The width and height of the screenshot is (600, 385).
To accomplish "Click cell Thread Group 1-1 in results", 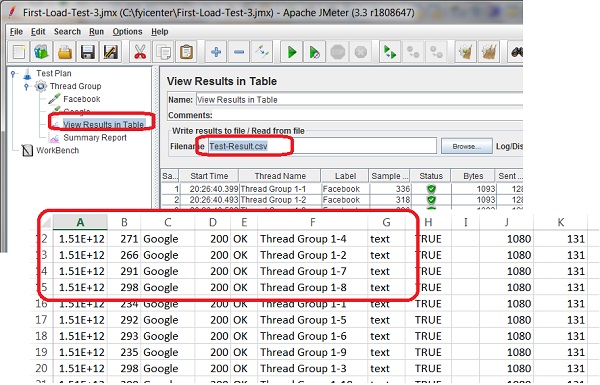I will pos(280,189).
